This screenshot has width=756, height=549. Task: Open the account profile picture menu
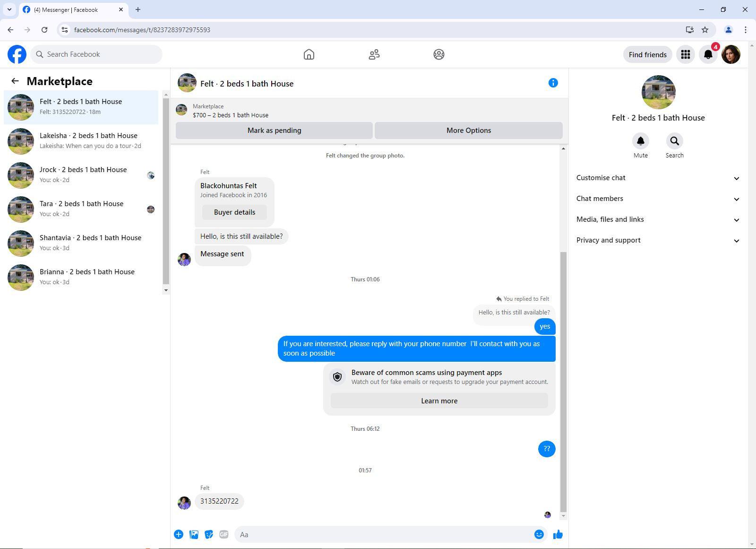click(x=731, y=54)
